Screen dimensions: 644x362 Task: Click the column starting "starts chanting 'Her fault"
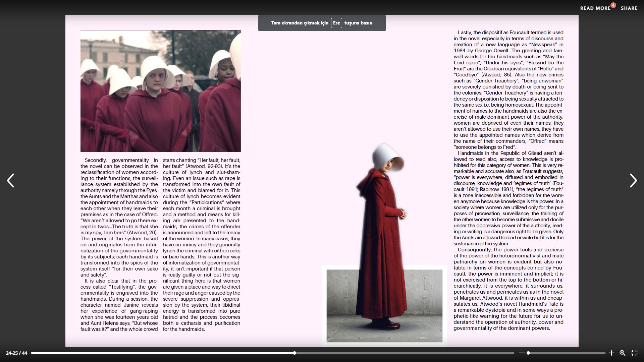(x=202, y=245)
